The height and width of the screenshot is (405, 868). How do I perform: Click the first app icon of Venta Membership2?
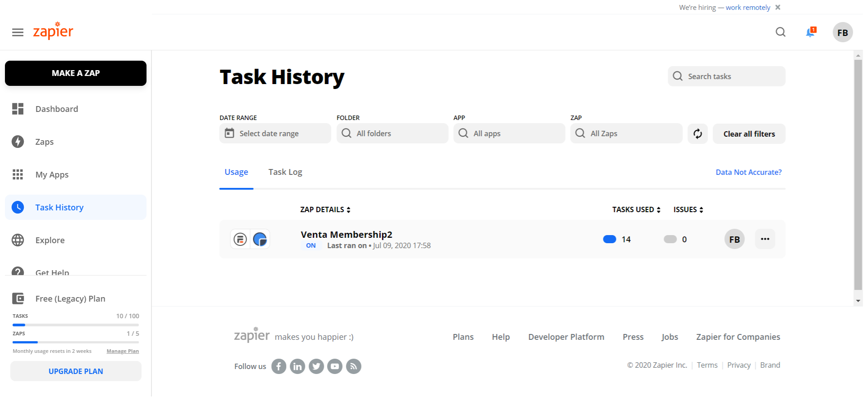240,239
